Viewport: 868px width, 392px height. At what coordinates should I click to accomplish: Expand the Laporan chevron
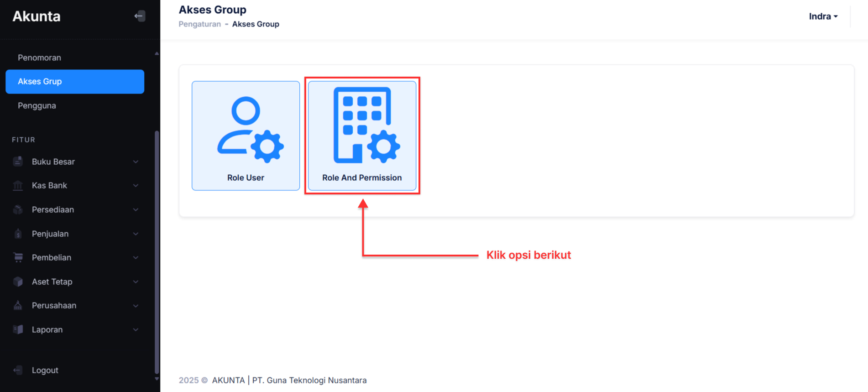pos(136,329)
